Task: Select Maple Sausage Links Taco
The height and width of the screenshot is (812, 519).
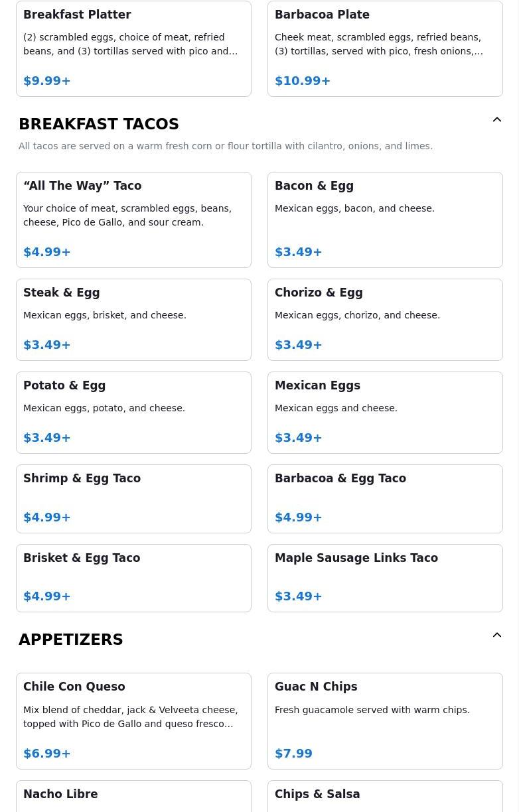Action: (385, 578)
